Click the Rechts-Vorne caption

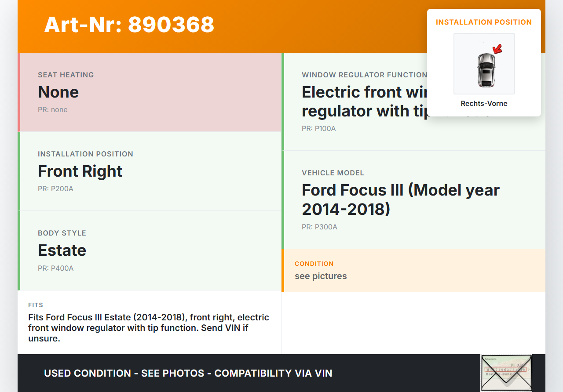click(x=484, y=104)
